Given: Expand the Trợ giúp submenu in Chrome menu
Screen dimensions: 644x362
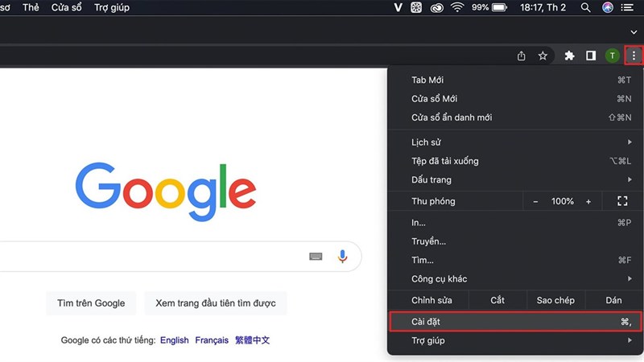Looking at the screenshot, I should pyautogui.click(x=515, y=340).
